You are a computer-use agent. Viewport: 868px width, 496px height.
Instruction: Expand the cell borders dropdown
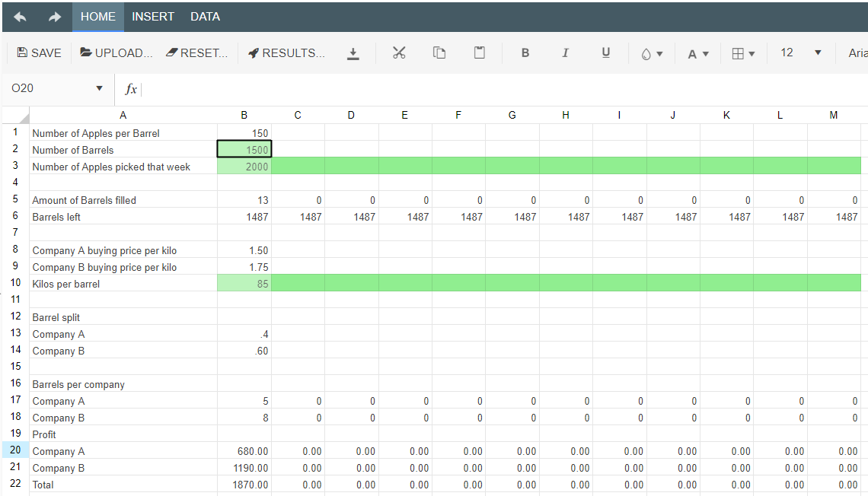(743, 54)
